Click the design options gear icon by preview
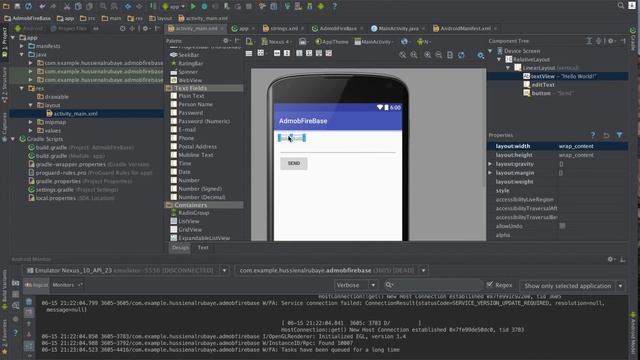This screenshot has height=360, width=640. 481,55
